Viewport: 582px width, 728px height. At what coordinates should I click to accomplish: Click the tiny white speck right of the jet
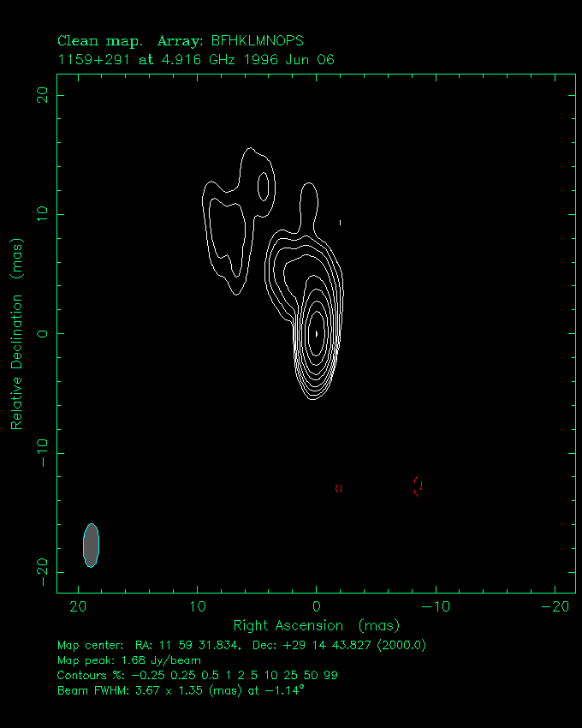[341, 223]
